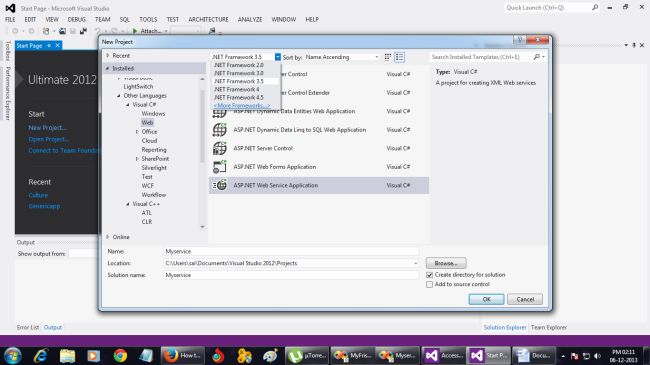The image size is (650, 365).
Task: Open the ANALYZE menu
Action: coord(250,19)
